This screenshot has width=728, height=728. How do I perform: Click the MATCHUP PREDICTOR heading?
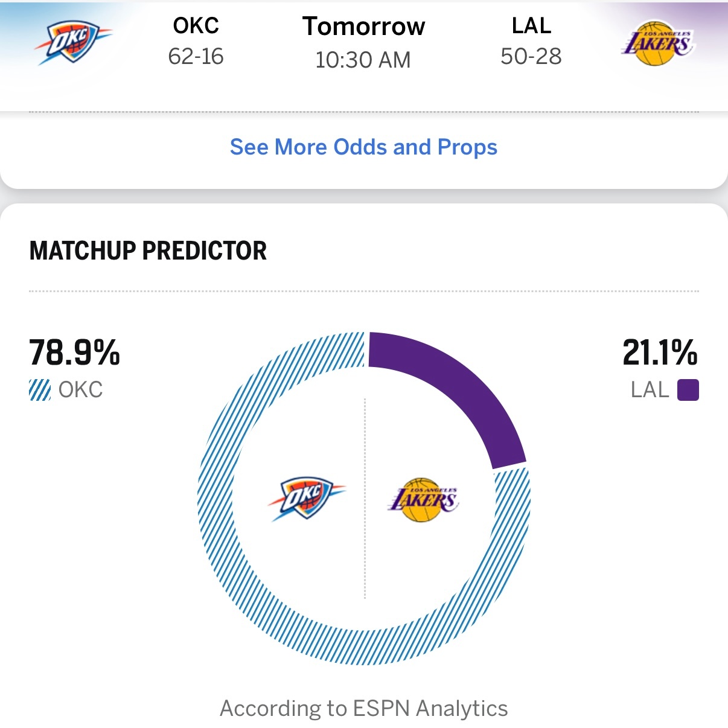(x=148, y=251)
